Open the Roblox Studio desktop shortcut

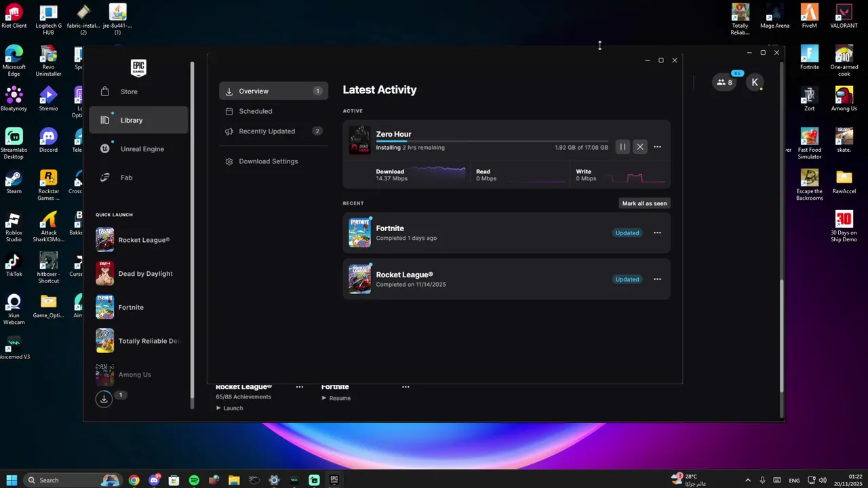(14, 226)
